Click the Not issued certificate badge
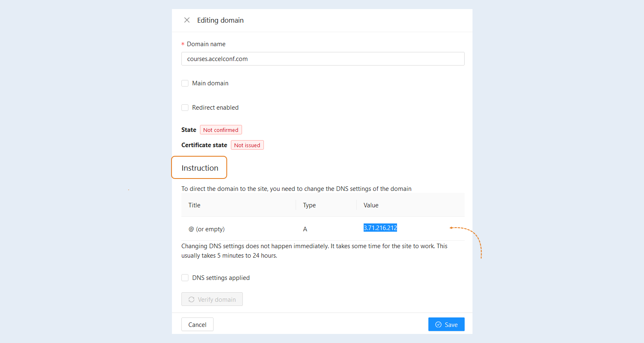This screenshot has width=644, height=343. coord(247,145)
